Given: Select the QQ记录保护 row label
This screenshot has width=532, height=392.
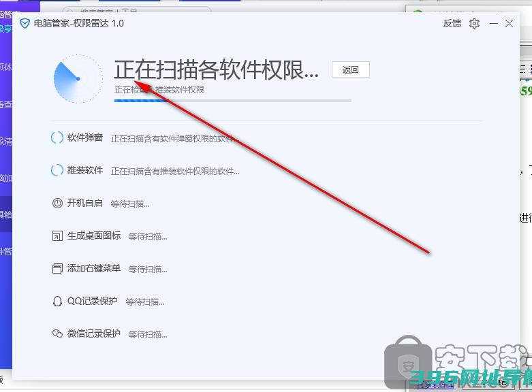Looking at the screenshot, I should 92,301.
